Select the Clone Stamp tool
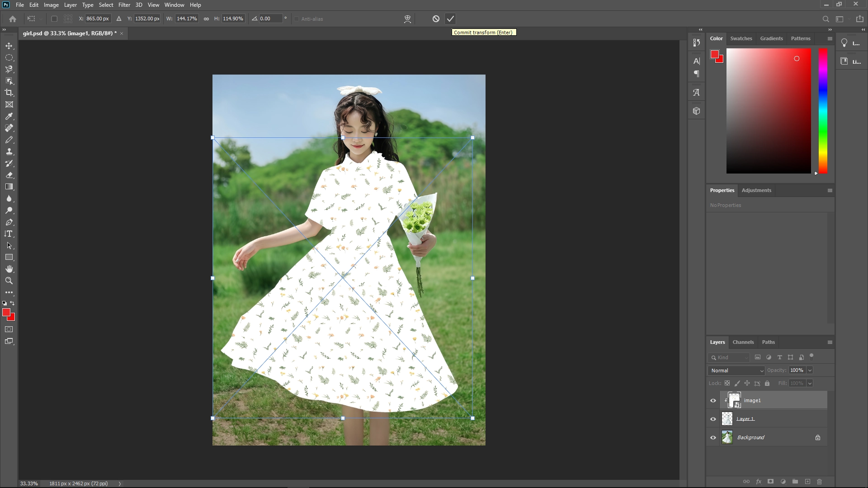The height and width of the screenshot is (488, 868). 9,152
